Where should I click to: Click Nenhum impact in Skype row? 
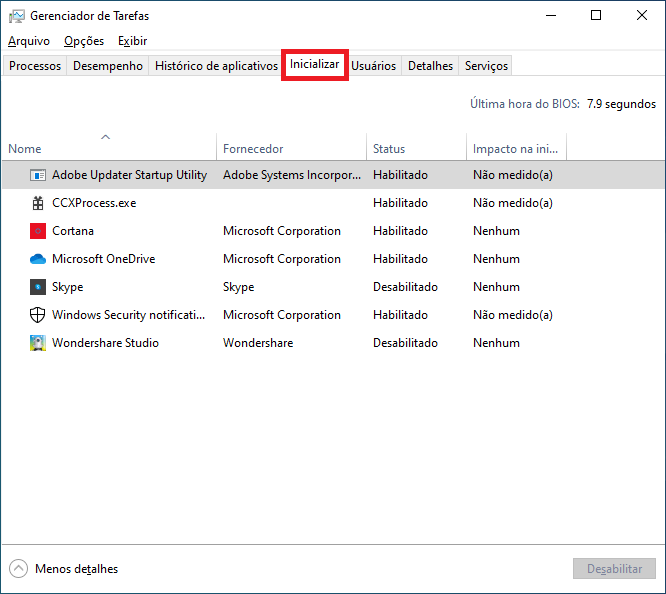pos(496,287)
